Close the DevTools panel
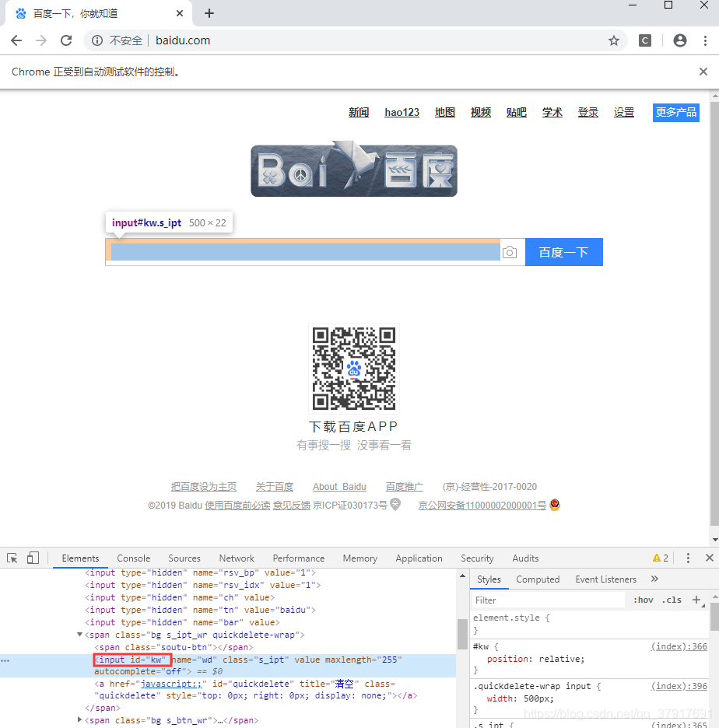Viewport: 719px width, 728px height. (x=709, y=558)
